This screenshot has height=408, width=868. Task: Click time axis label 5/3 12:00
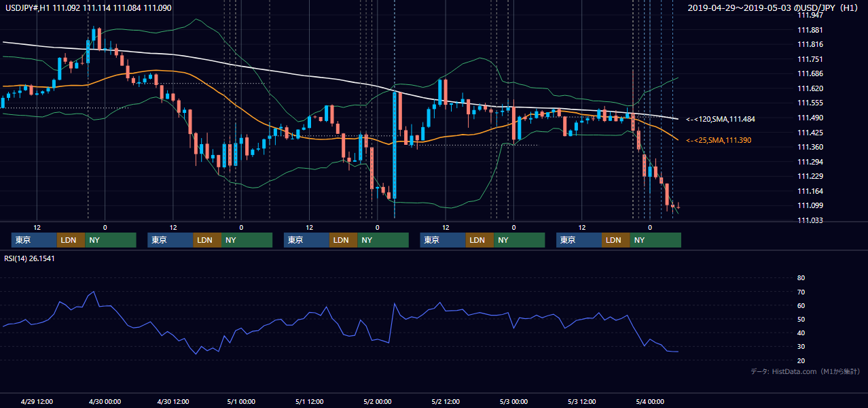pyautogui.click(x=581, y=401)
